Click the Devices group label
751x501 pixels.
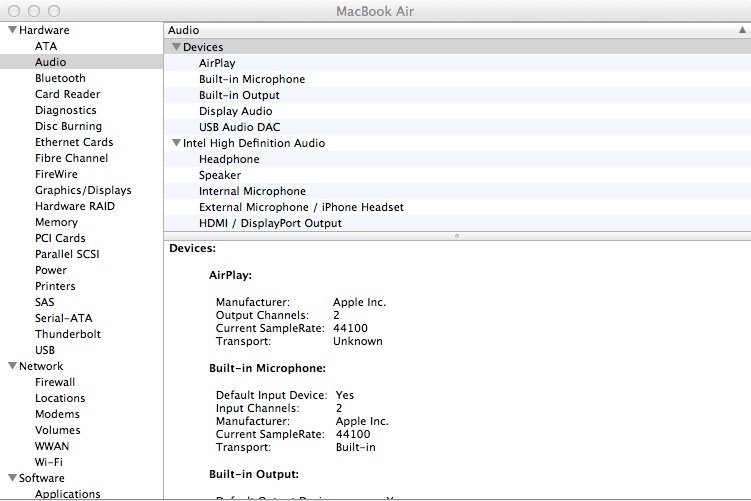click(x=203, y=47)
